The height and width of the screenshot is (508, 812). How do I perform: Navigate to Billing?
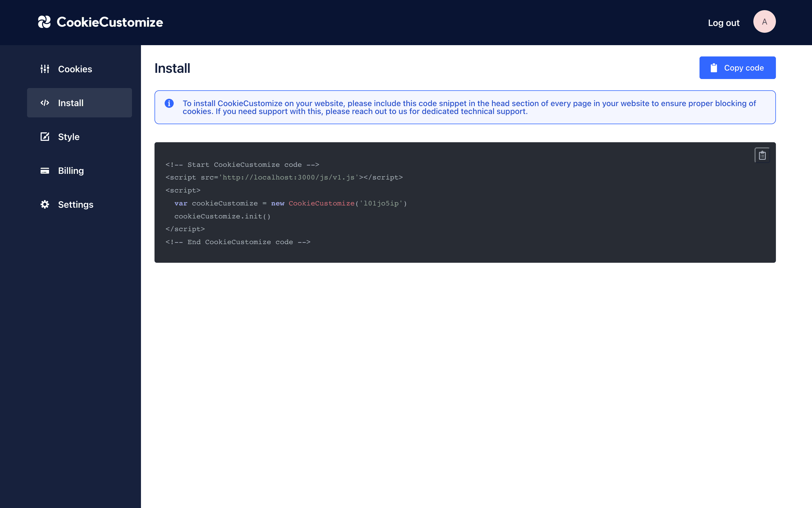[71, 171]
